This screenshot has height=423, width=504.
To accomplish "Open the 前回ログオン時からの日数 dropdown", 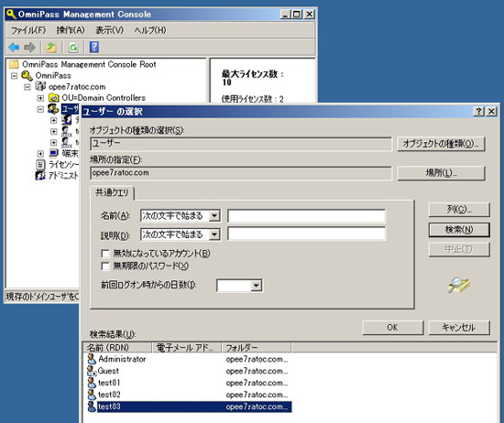I will click(257, 286).
